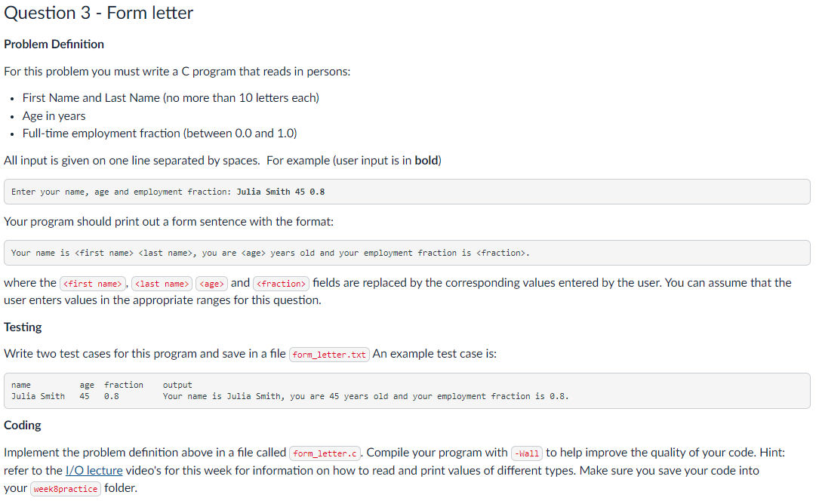Screen dimensions: 819x504
Task: Click the form_letter.txt inline code
Action: tap(329, 355)
